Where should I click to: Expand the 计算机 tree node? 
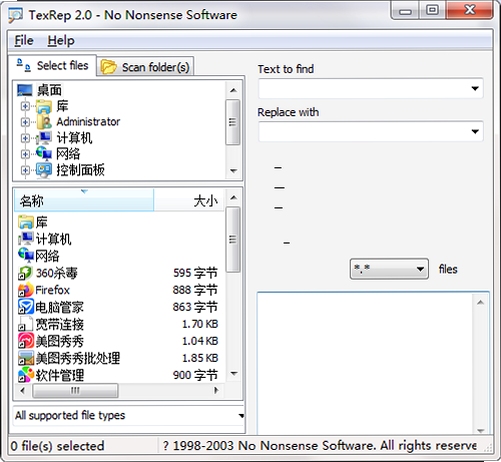pyautogui.click(x=25, y=138)
